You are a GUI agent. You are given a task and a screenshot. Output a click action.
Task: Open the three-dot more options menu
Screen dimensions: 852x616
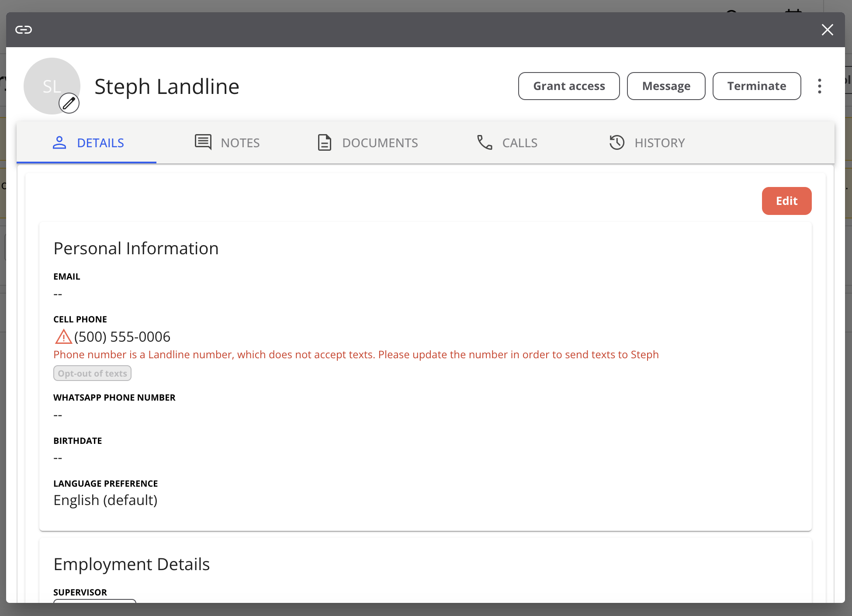click(819, 86)
